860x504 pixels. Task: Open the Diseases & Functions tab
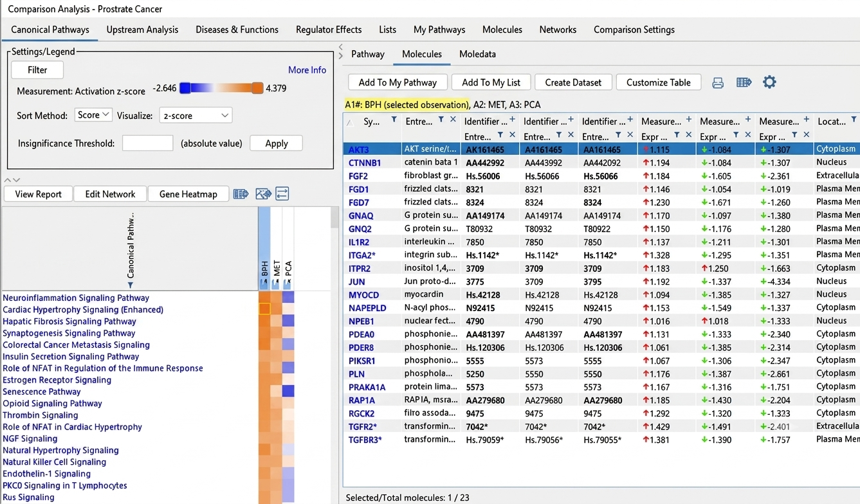[237, 30]
